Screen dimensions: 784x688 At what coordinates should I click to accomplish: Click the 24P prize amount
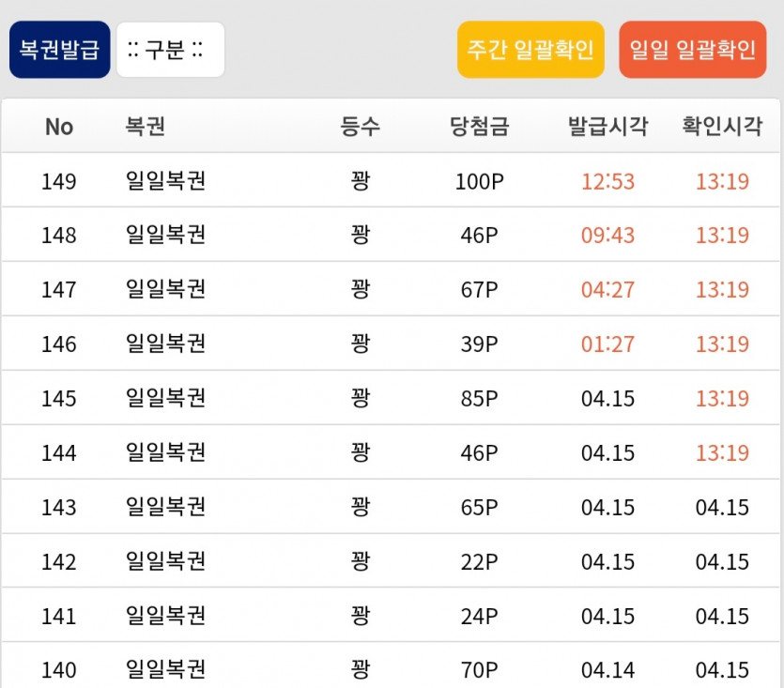click(x=480, y=617)
